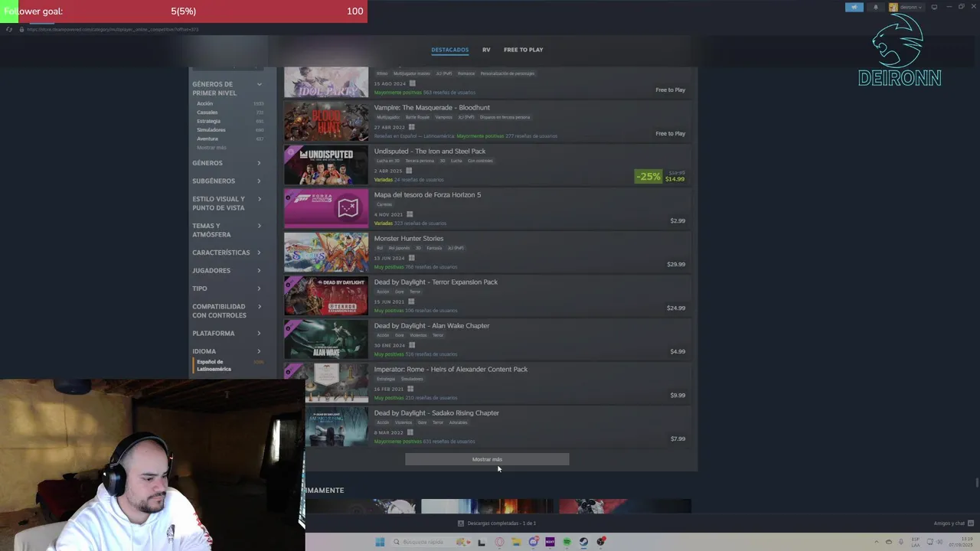This screenshot has height=551, width=980.
Task: Click Windows icon on Sadako Rising row
Action: point(410,432)
